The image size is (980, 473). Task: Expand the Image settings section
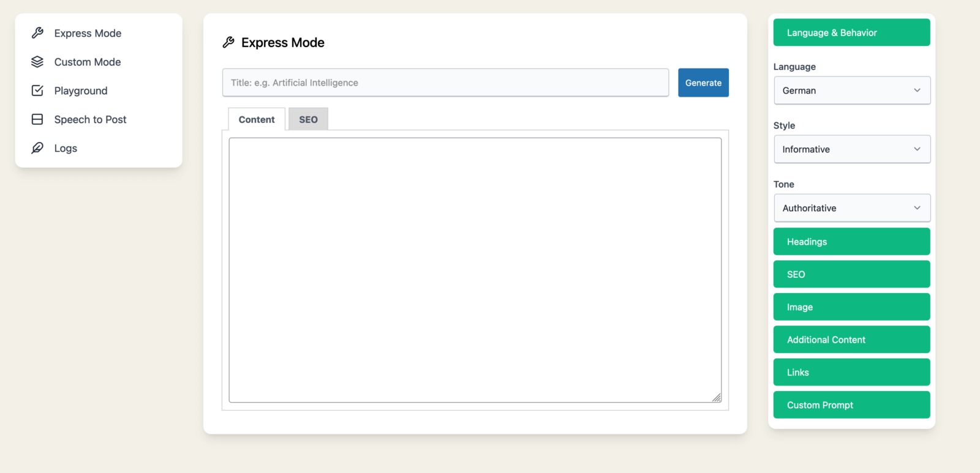pyautogui.click(x=851, y=307)
